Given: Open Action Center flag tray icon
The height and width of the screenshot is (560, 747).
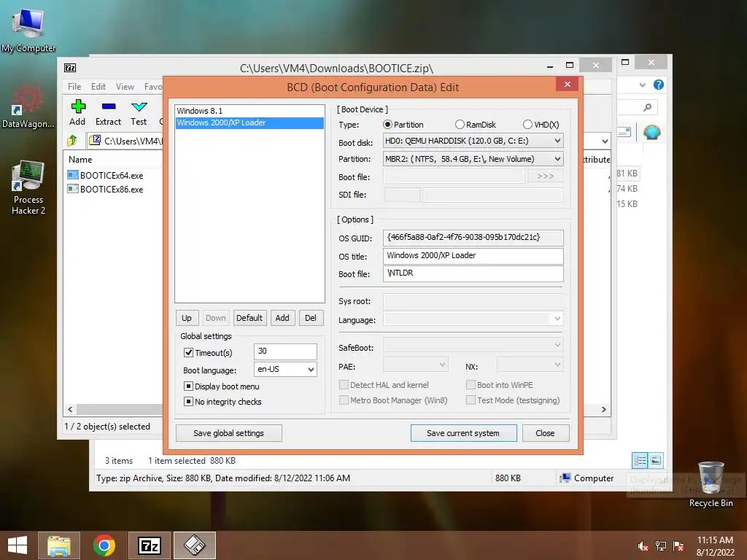Looking at the screenshot, I should coord(678,546).
